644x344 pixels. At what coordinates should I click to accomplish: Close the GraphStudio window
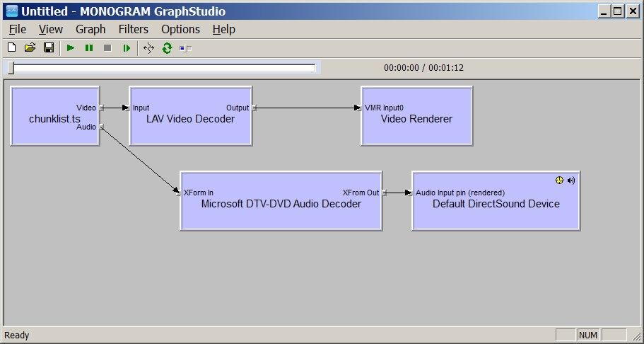(x=633, y=11)
